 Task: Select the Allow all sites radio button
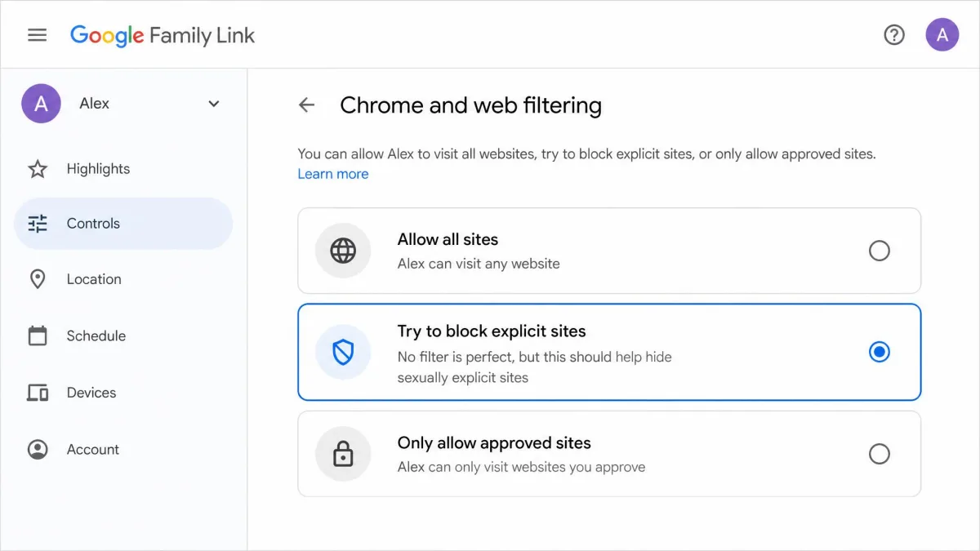tap(880, 251)
